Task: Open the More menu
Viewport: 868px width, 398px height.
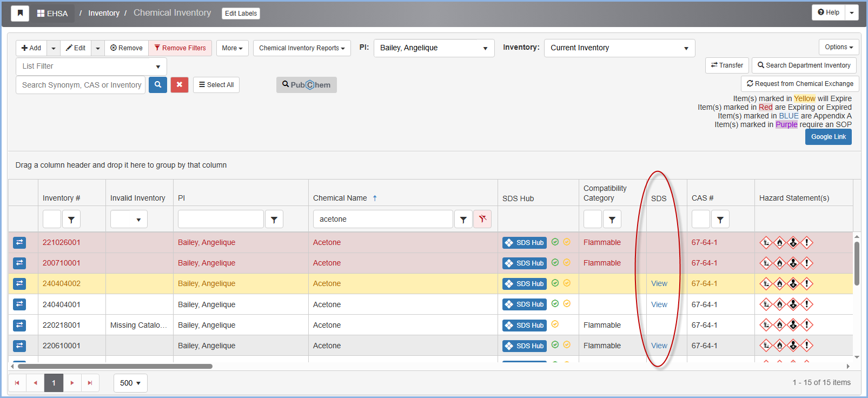Action: 232,48
